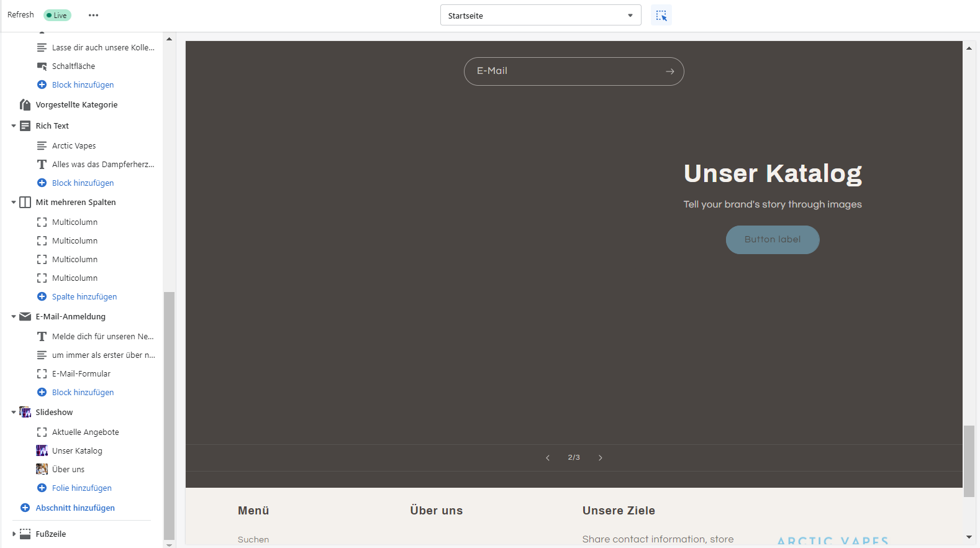The image size is (980, 548).
Task: Click the plus icon beside Abschnitt hinzufügen
Action: (25, 508)
